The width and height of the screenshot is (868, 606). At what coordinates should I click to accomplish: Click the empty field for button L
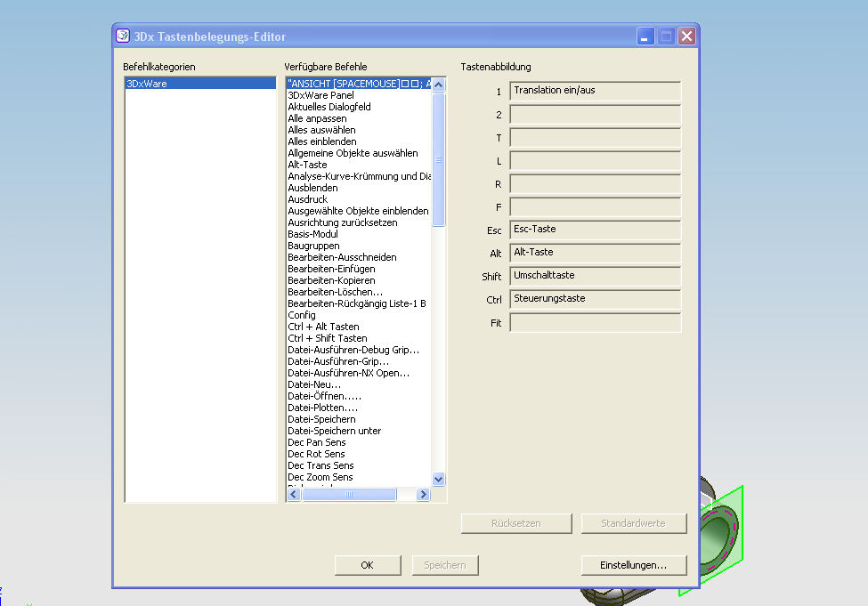pyautogui.click(x=595, y=161)
